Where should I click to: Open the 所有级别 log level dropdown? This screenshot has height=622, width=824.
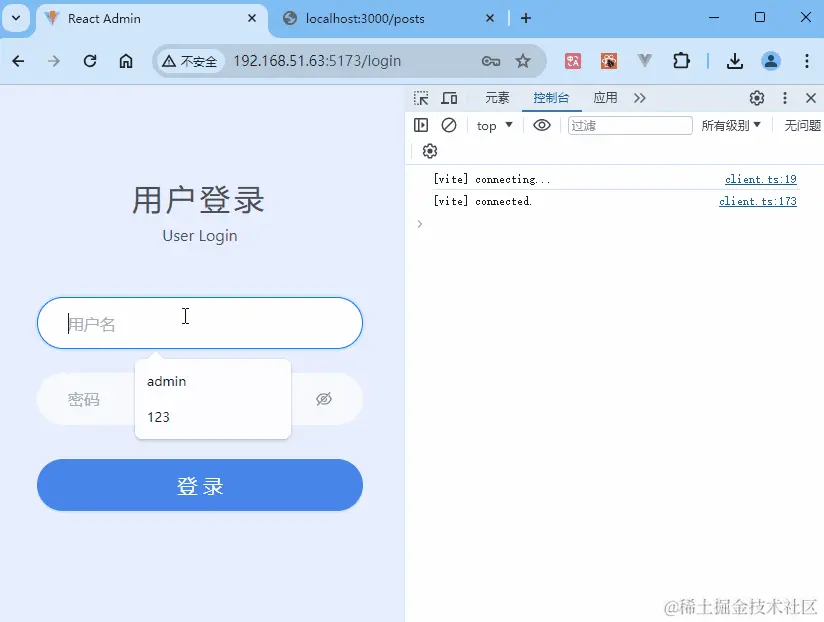pyautogui.click(x=731, y=125)
